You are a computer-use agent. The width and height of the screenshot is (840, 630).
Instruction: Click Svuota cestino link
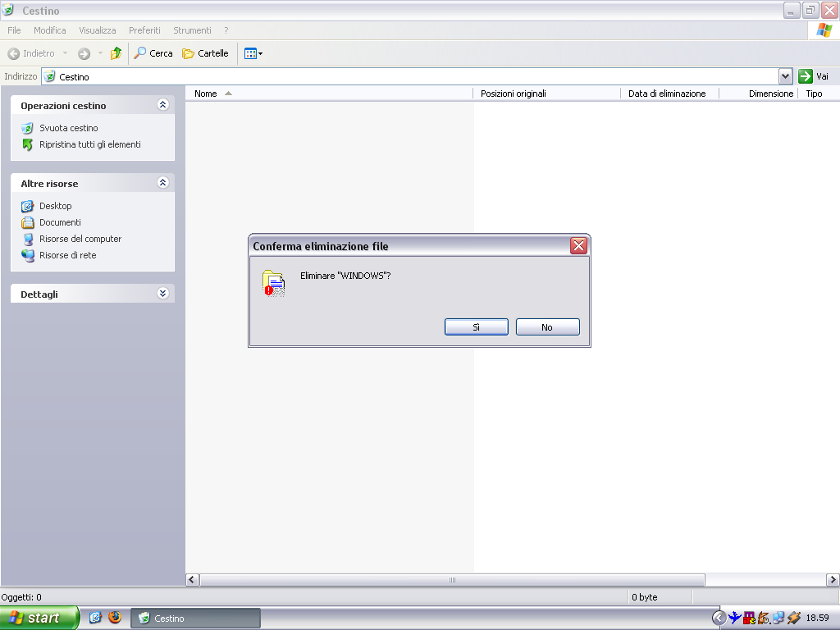tap(69, 128)
